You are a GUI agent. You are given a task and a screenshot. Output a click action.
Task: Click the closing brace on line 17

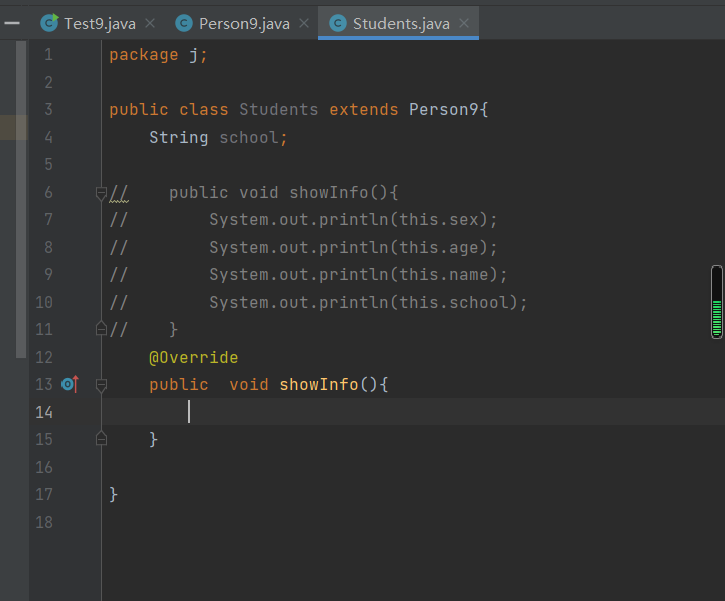(x=113, y=495)
